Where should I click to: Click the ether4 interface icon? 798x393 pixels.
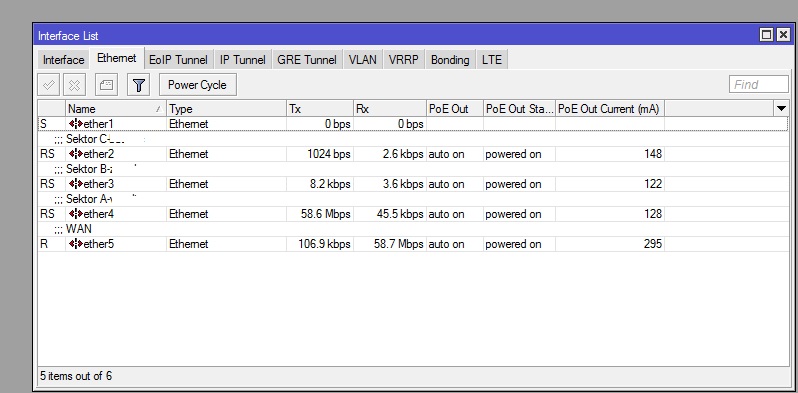76,214
